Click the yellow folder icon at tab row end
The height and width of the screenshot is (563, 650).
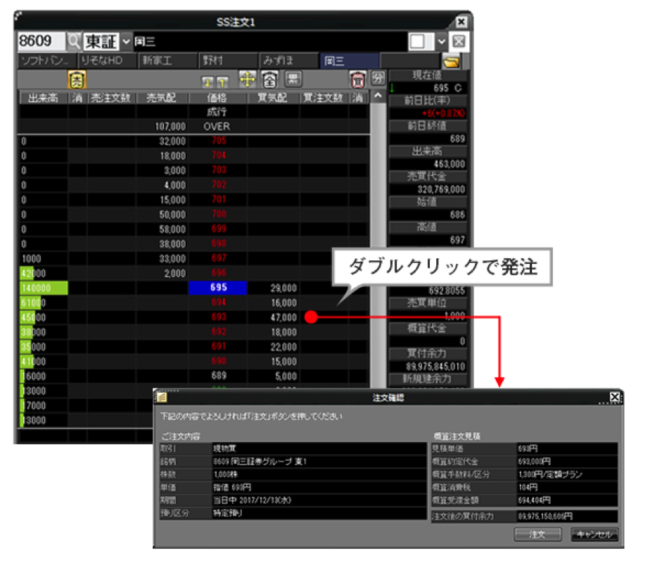coord(451,61)
